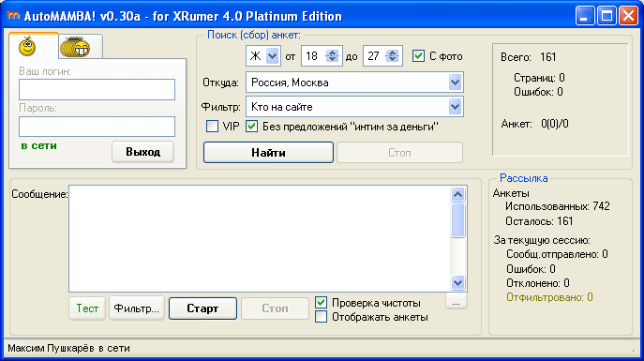Click the AutoMAMBA title bar app icon
644x361 pixels.
13,16
